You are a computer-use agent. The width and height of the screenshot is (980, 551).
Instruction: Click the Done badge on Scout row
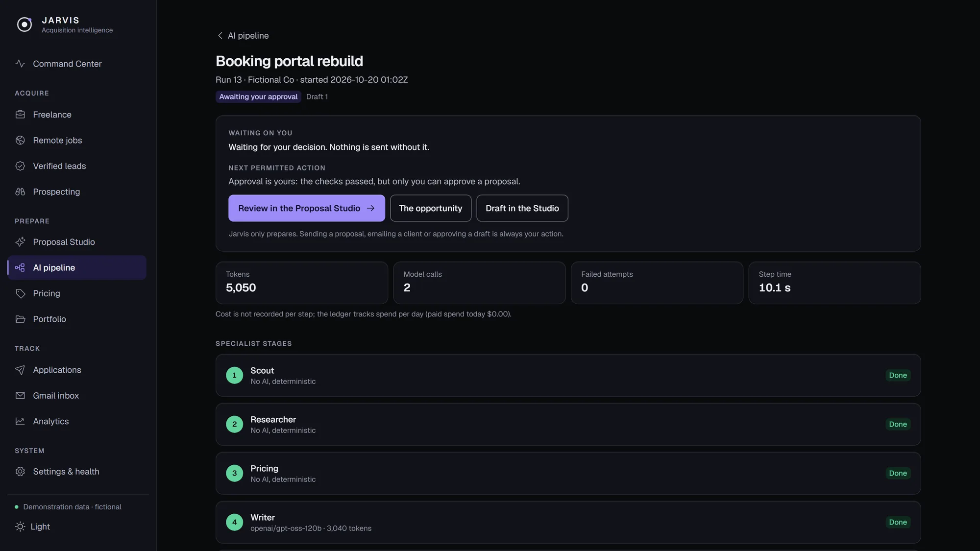tap(898, 375)
